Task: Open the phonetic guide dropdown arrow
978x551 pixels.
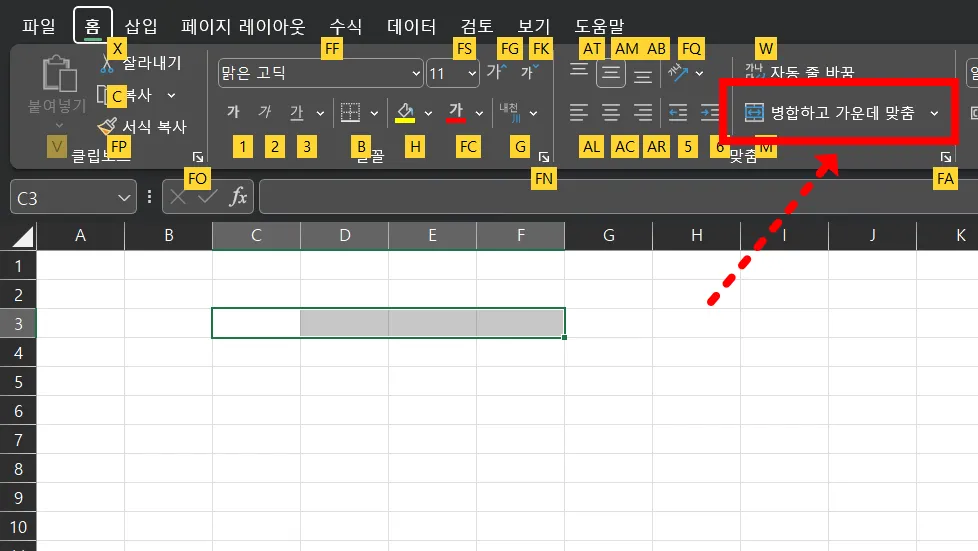Action: pyautogui.click(x=533, y=113)
